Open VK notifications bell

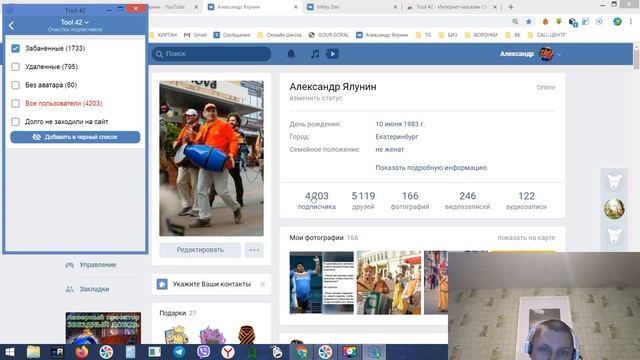[x=291, y=54]
